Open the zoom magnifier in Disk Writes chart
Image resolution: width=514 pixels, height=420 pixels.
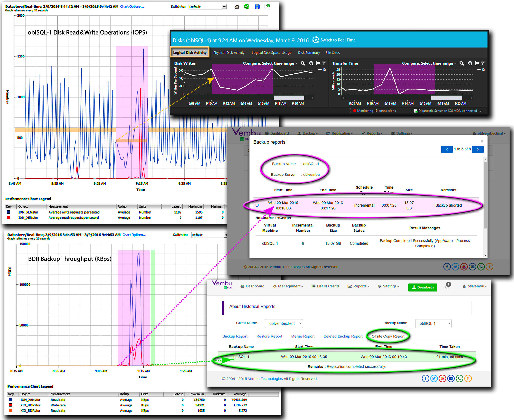303,63
